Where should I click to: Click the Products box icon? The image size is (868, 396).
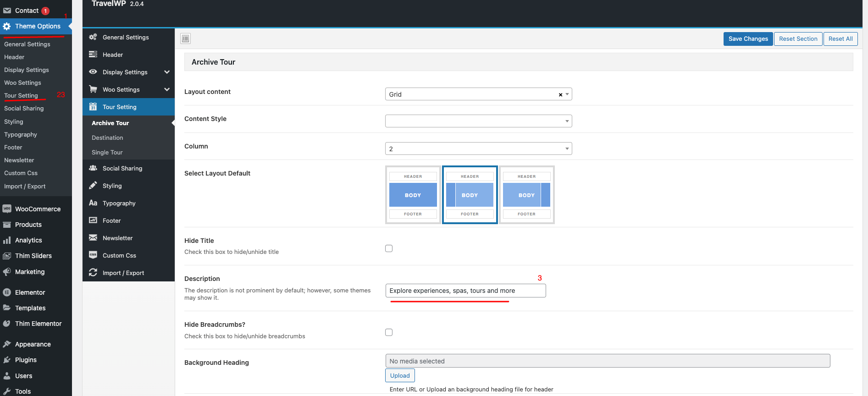point(7,225)
